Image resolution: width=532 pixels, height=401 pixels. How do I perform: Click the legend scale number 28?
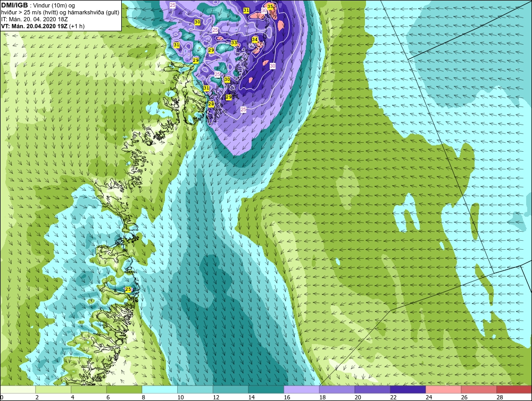pyautogui.click(x=500, y=397)
